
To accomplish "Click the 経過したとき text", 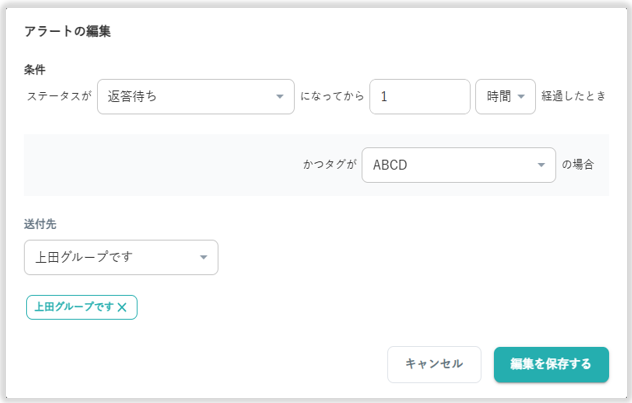I will pyautogui.click(x=575, y=97).
